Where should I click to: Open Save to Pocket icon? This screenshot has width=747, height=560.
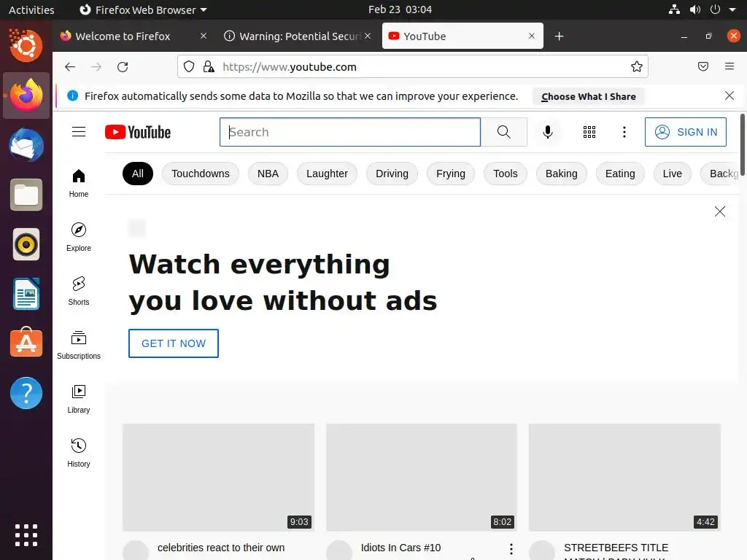(703, 66)
